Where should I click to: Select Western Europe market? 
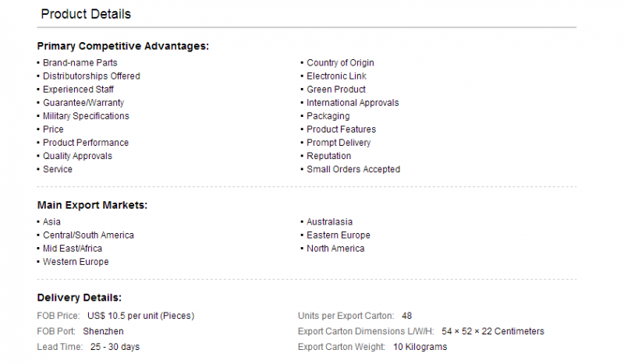pyautogui.click(x=76, y=262)
